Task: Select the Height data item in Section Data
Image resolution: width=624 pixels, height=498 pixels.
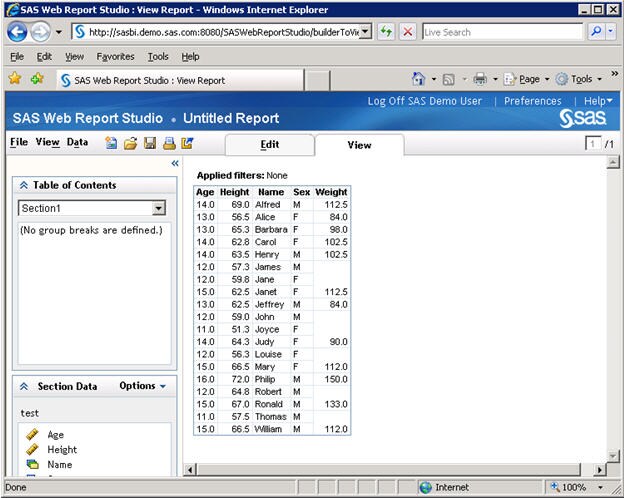Action: (62, 450)
